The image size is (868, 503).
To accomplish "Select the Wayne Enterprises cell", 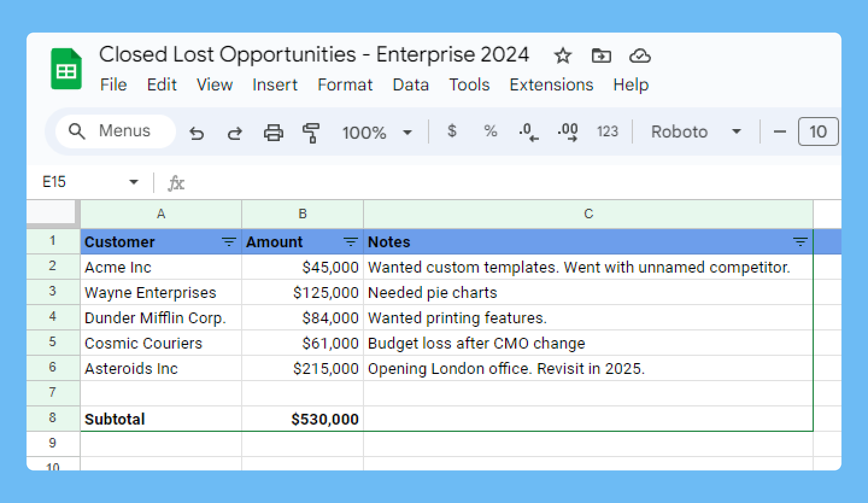I will [161, 293].
